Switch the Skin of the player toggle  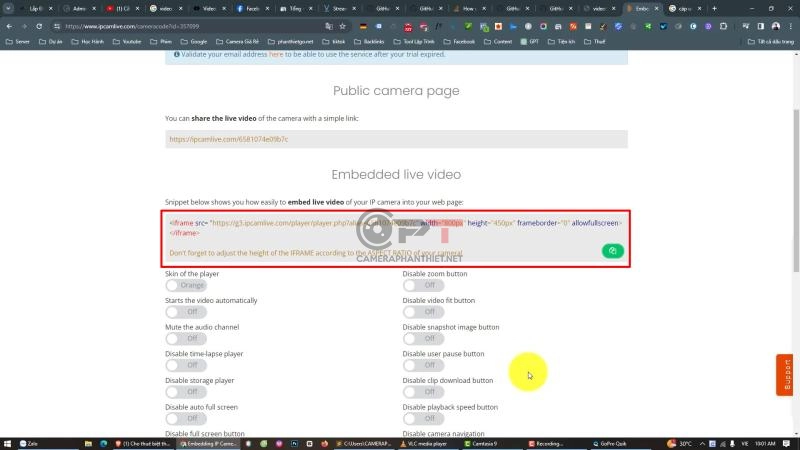[x=186, y=285]
